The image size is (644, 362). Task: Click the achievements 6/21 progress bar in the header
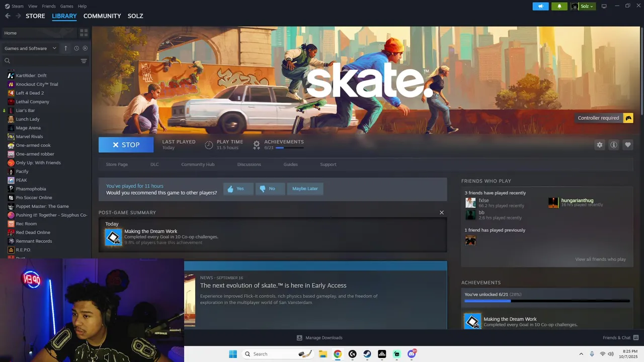(x=289, y=148)
